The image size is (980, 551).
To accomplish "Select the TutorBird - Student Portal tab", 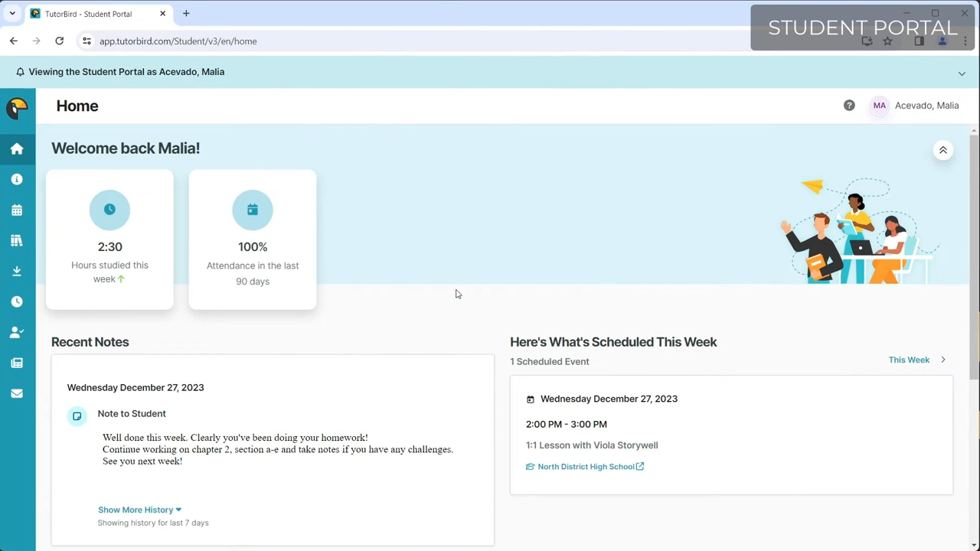I will (x=88, y=13).
